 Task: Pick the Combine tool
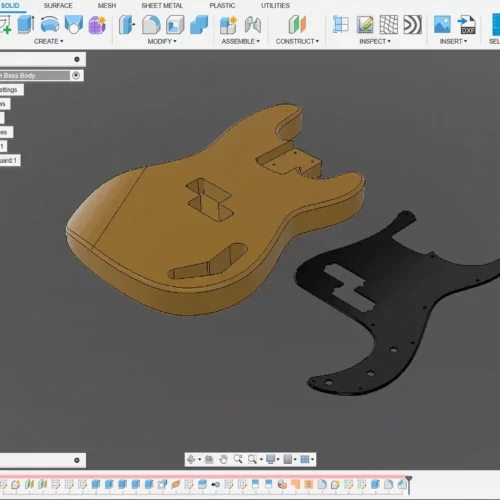click(x=199, y=24)
